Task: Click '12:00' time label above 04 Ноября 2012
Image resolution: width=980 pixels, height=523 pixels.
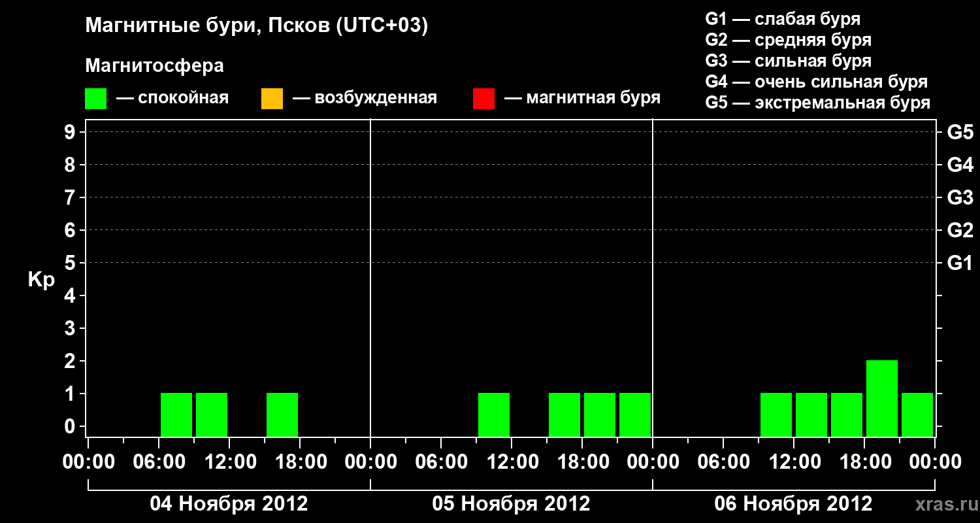Action: pyautogui.click(x=229, y=462)
